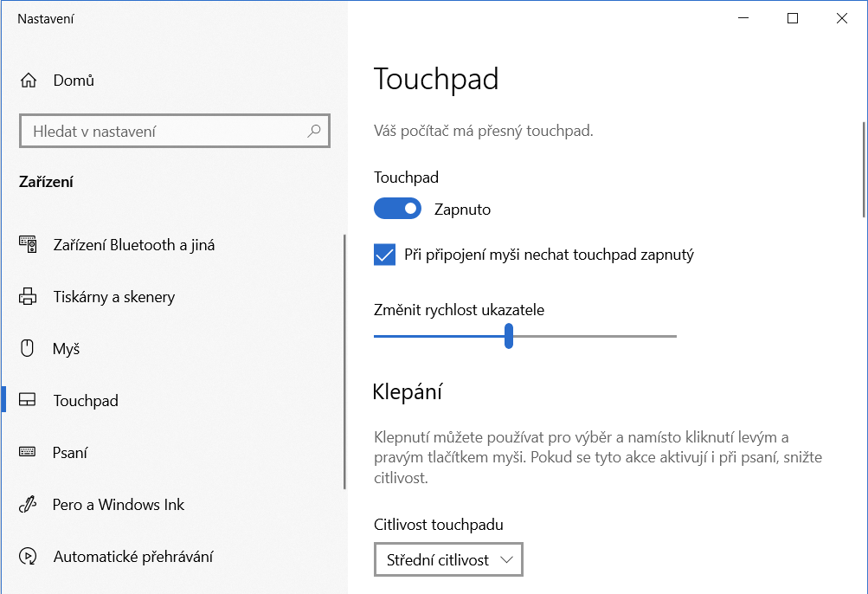Open the Psaní settings page
Image resolution: width=868 pixels, height=594 pixels.
tap(173, 452)
